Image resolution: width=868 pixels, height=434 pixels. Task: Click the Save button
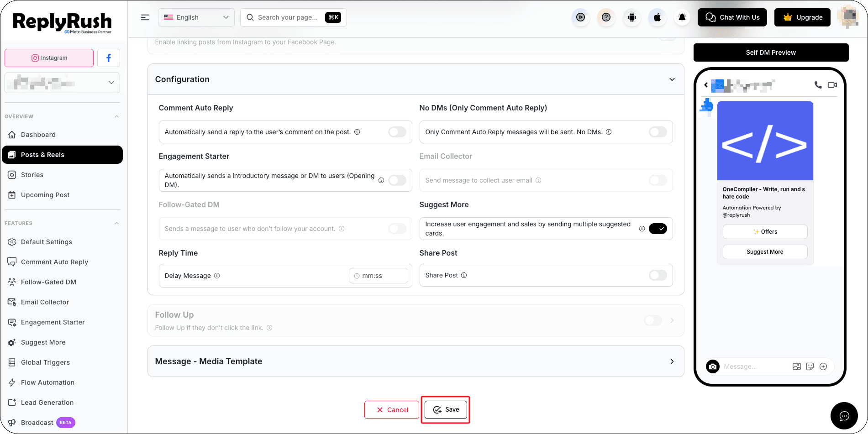click(x=446, y=410)
